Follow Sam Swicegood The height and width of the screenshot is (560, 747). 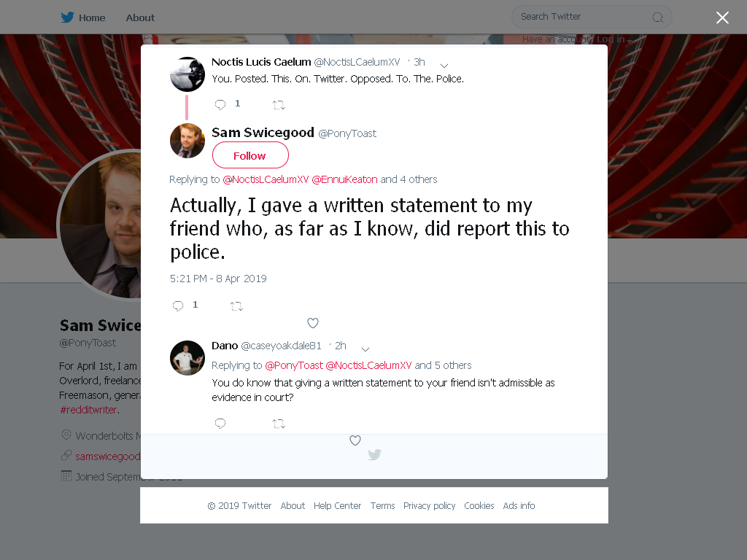(x=250, y=156)
